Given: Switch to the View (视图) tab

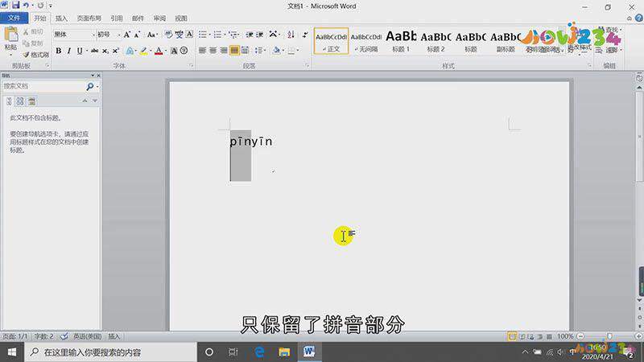Looking at the screenshot, I should [x=181, y=18].
